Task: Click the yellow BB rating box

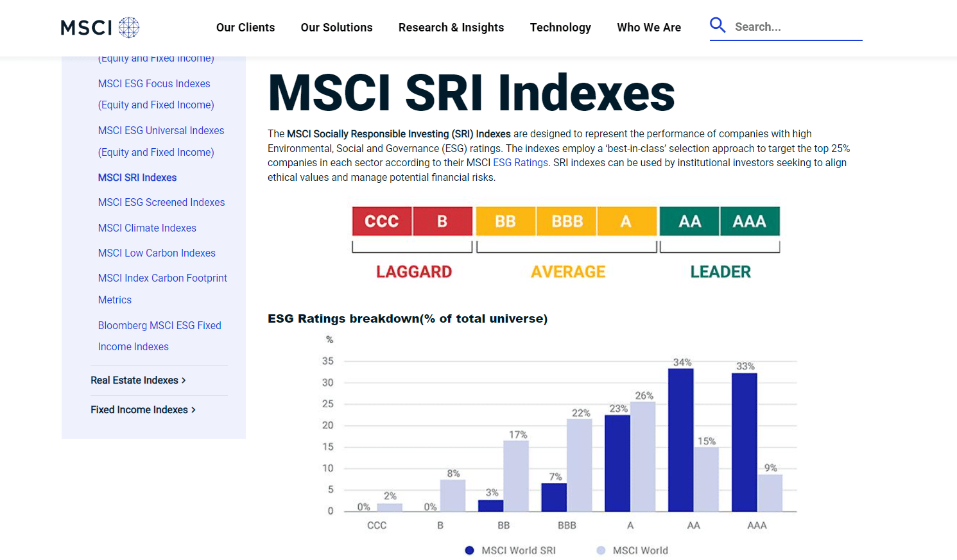Action: click(x=506, y=221)
